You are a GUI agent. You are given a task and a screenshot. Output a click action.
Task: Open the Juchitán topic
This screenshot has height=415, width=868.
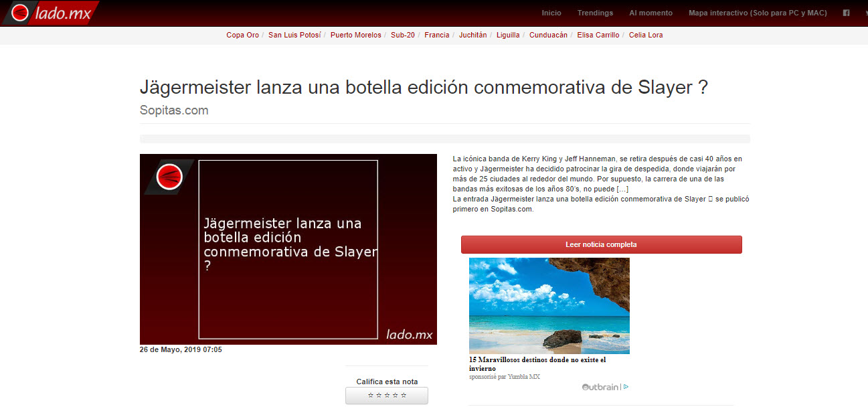coord(472,35)
